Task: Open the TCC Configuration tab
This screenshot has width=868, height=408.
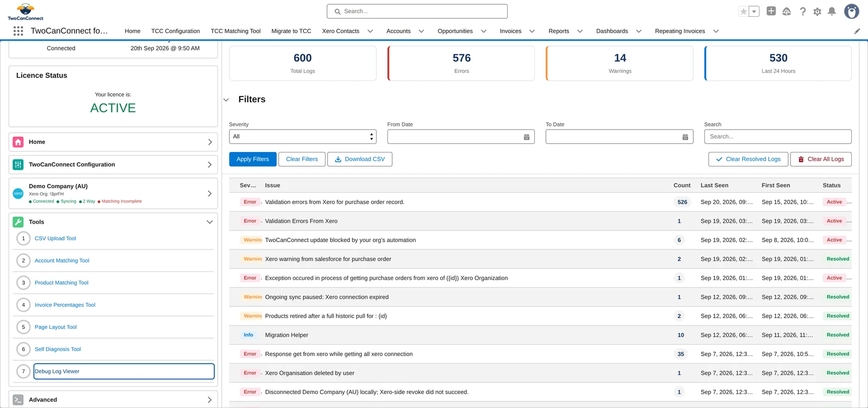Action: [x=175, y=31]
